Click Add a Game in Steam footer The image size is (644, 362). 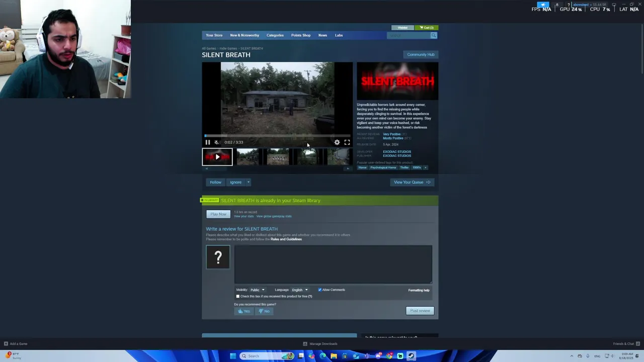(x=16, y=344)
